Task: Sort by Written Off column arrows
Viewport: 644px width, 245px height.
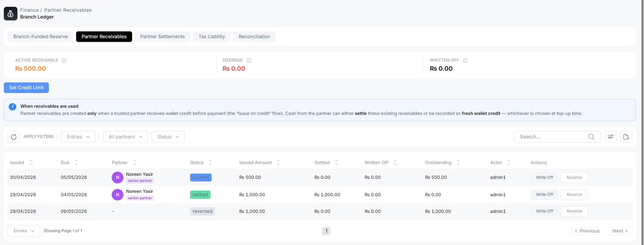Action: 395,163
